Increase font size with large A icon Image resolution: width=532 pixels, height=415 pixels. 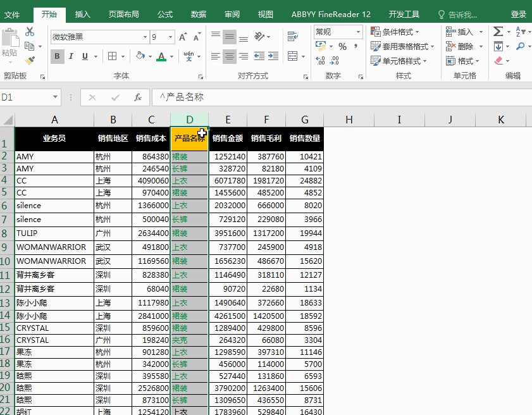(x=183, y=37)
